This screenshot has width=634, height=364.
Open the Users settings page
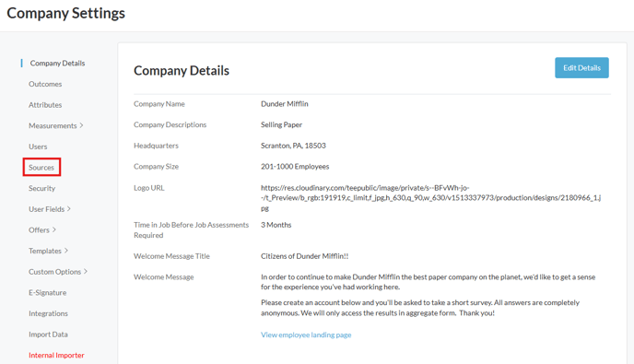[x=38, y=147]
